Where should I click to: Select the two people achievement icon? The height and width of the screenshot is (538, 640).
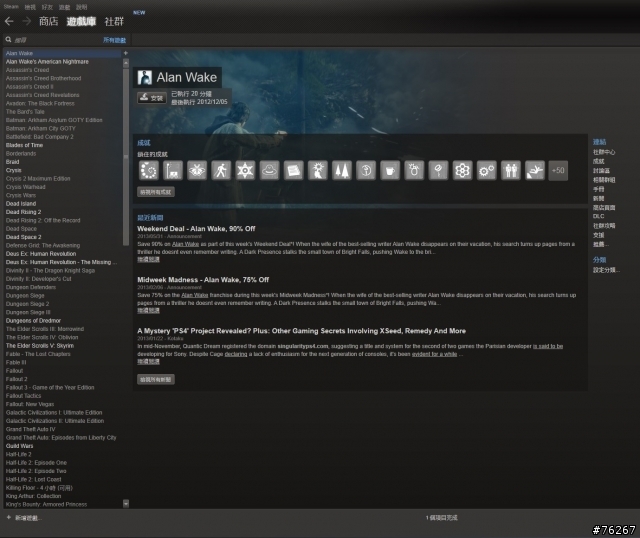click(x=511, y=170)
